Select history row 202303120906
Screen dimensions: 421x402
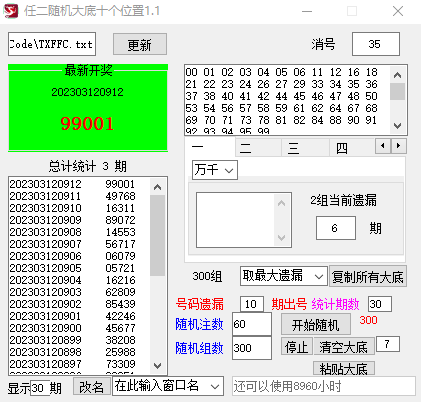[x=79, y=256]
